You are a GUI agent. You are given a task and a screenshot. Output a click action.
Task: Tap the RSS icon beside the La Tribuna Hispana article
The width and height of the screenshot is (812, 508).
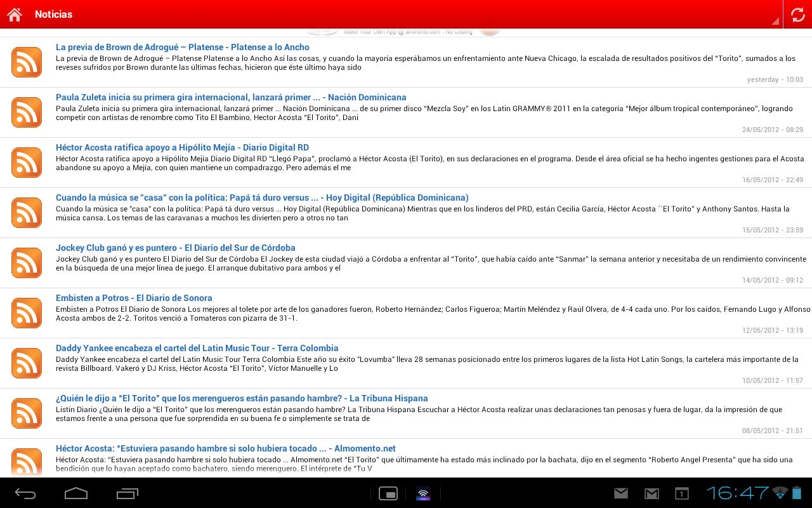[x=27, y=413]
